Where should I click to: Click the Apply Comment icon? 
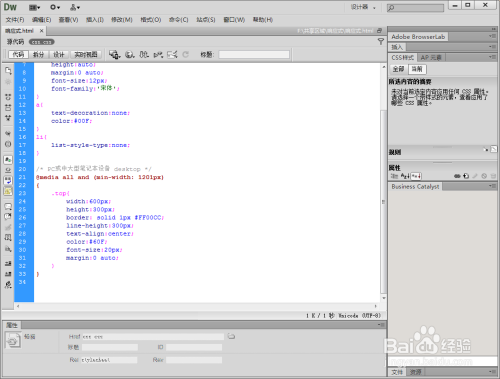point(8,207)
